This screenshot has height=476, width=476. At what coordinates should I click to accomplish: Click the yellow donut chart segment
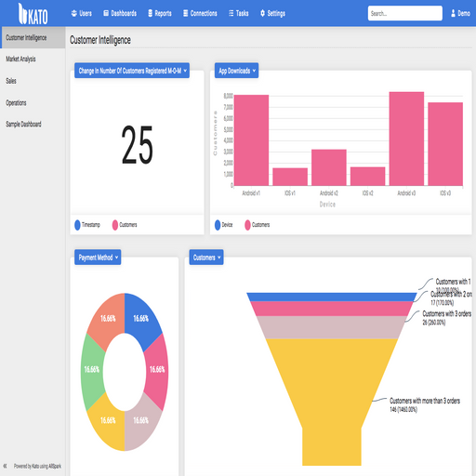coord(107,423)
